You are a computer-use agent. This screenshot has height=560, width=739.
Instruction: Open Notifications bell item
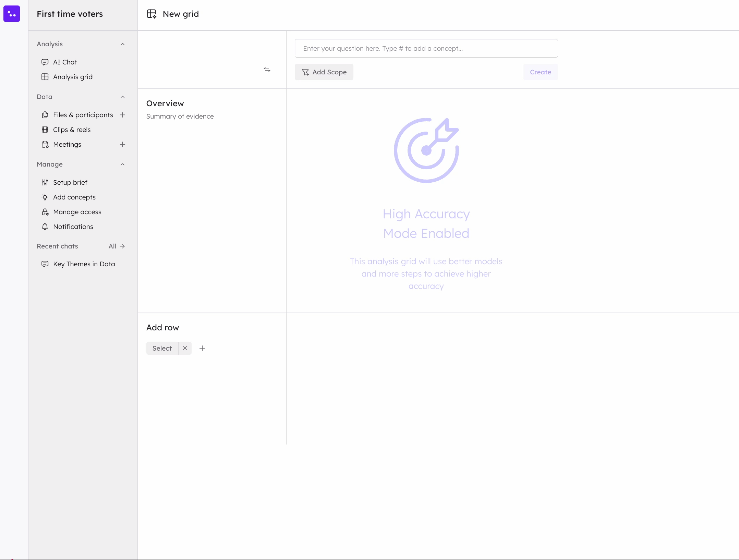click(x=73, y=227)
